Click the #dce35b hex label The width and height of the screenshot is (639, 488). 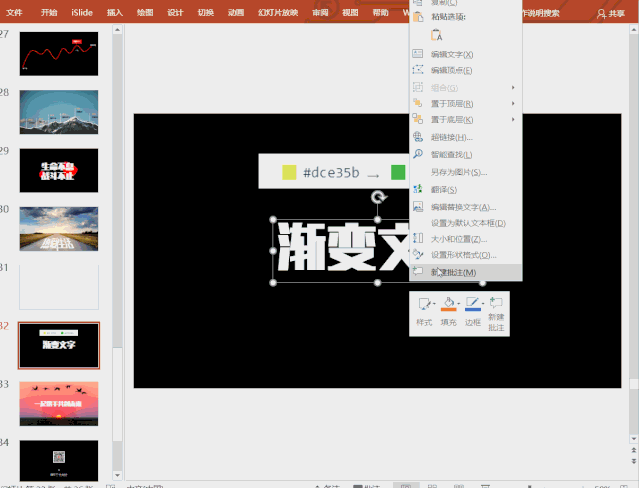coord(331,173)
